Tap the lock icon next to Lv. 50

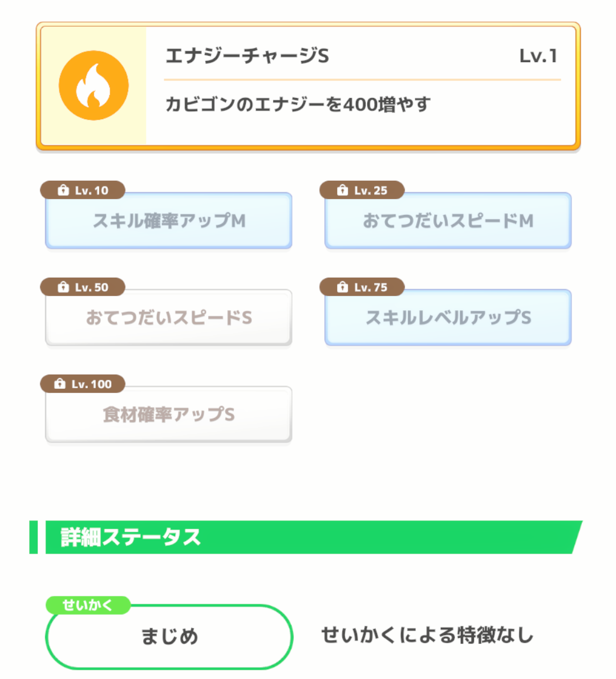63,287
